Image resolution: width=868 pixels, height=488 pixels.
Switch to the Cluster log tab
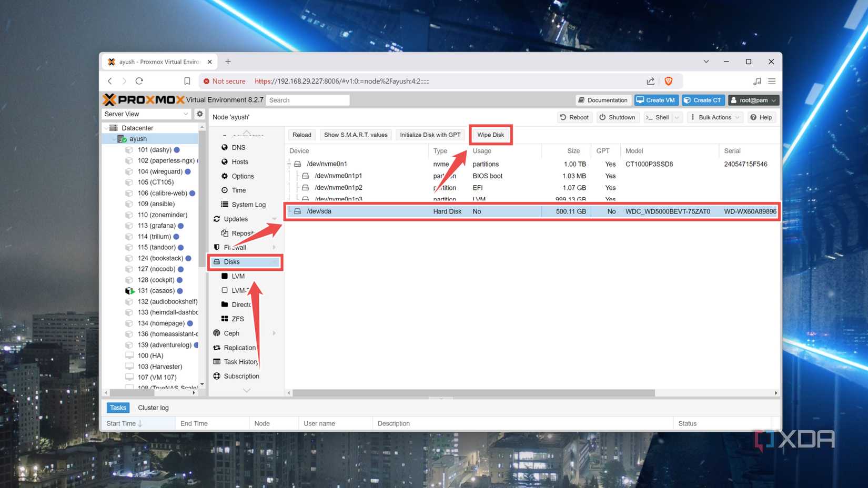153,408
